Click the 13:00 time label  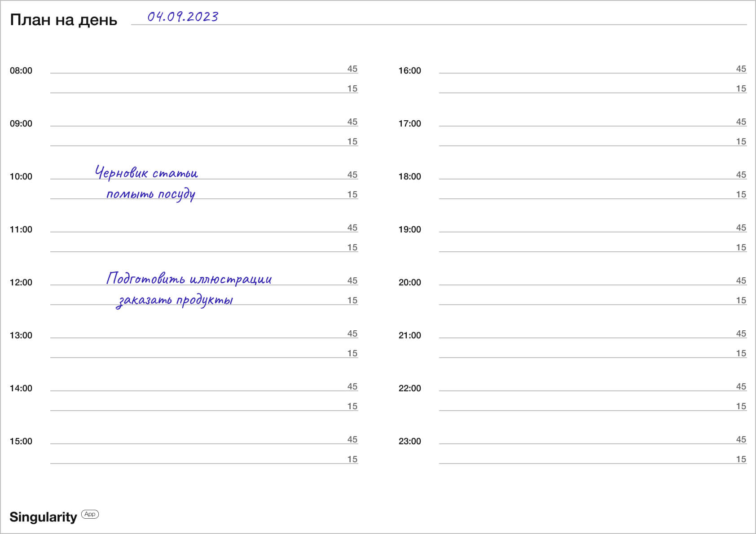pos(21,335)
